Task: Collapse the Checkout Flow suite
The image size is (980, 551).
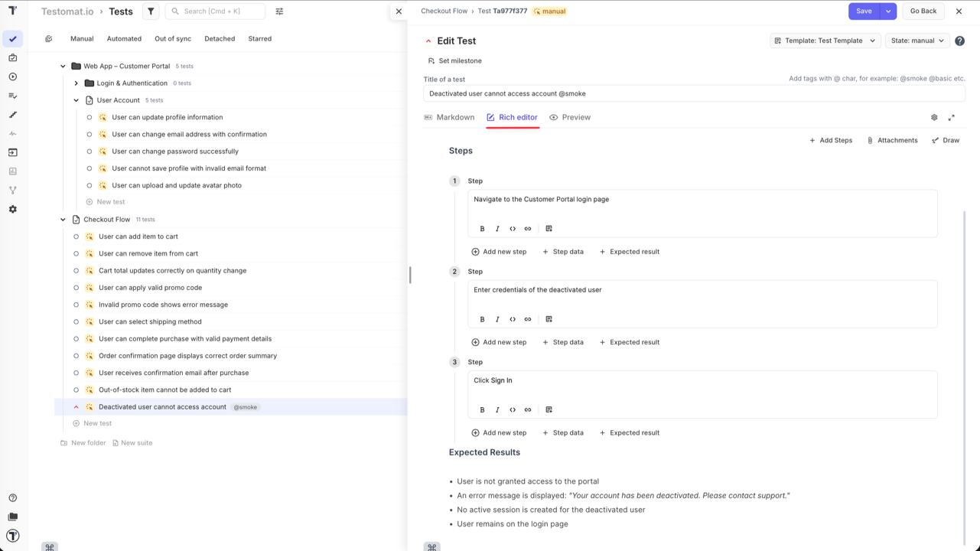Action: 63,220
